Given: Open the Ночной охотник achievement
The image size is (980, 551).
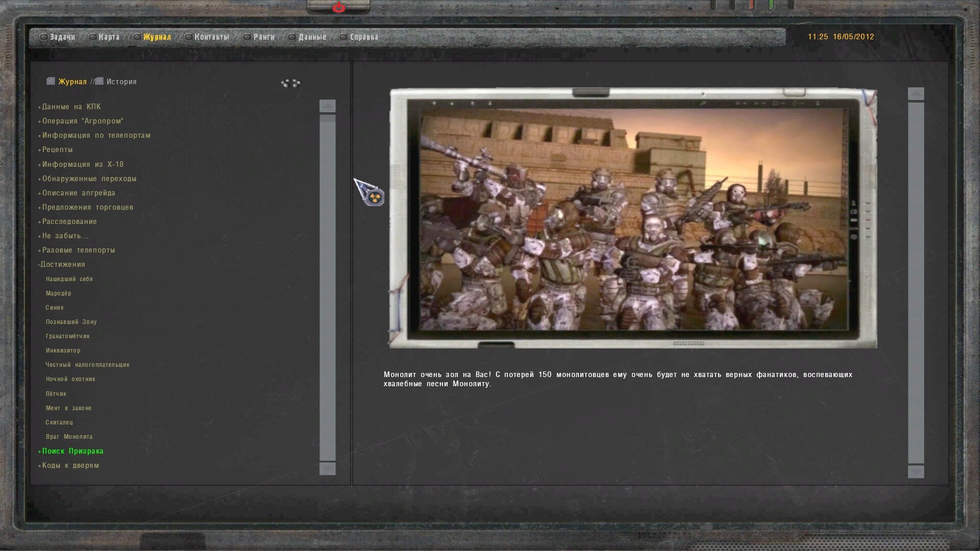Looking at the screenshot, I should [71, 379].
